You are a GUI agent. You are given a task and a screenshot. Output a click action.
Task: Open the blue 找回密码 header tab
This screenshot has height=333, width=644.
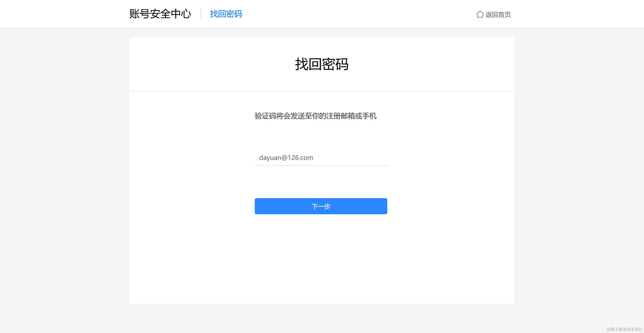point(226,14)
